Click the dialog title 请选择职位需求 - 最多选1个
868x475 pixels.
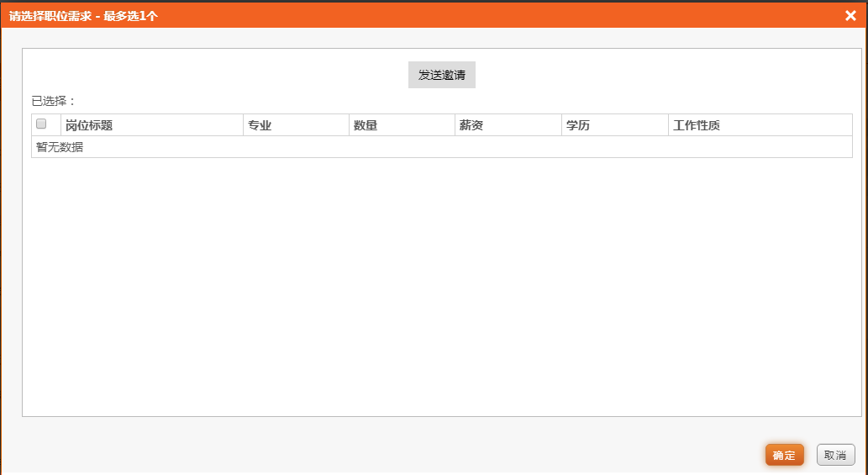point(83,15)
